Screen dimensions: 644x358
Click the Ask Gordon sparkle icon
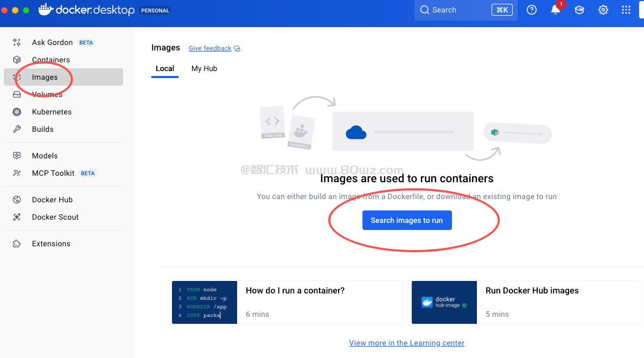17,42
